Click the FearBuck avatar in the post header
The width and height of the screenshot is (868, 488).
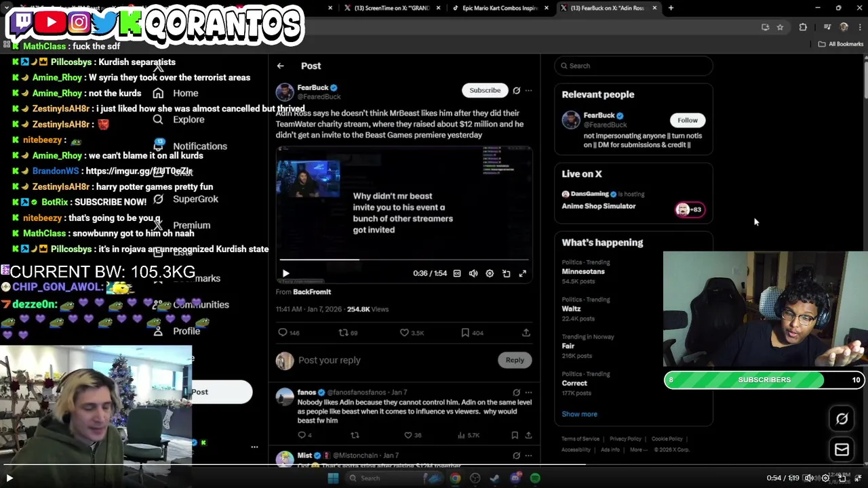click(x=285, y=91)
